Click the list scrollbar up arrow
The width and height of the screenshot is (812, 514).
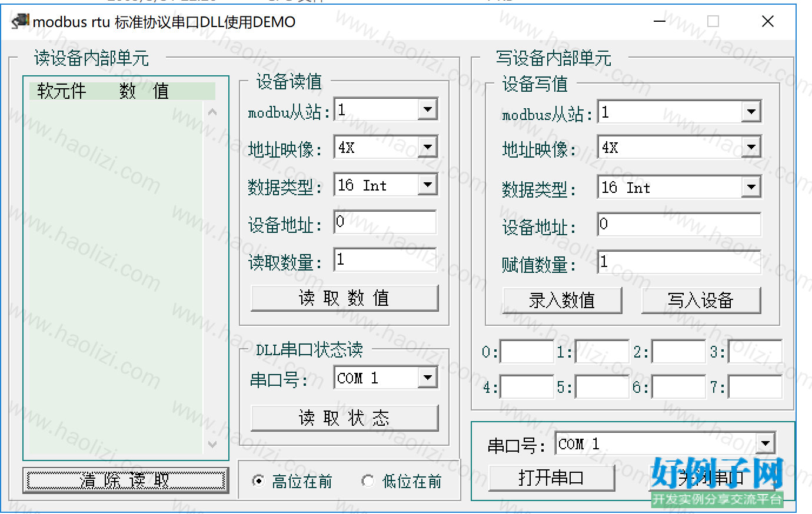click(x=212, y=112)
